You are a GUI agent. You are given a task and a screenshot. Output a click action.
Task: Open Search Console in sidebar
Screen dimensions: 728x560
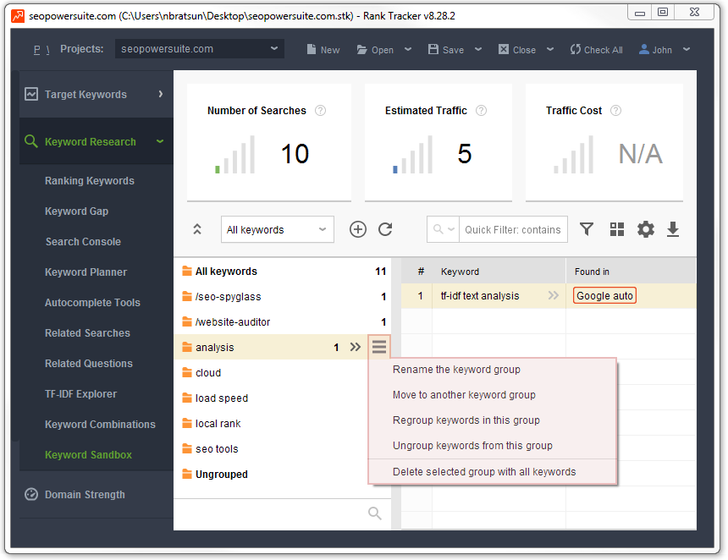[x=83, y=242]
